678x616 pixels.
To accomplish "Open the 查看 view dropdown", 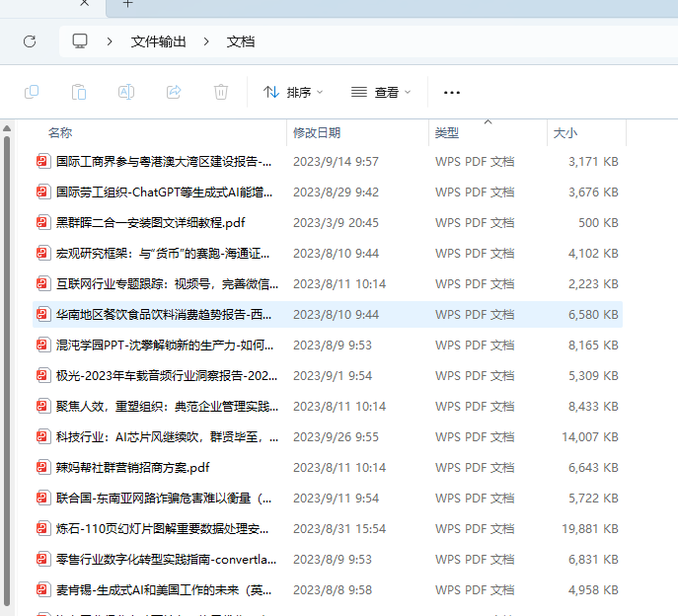I will (x=381, y=92).
